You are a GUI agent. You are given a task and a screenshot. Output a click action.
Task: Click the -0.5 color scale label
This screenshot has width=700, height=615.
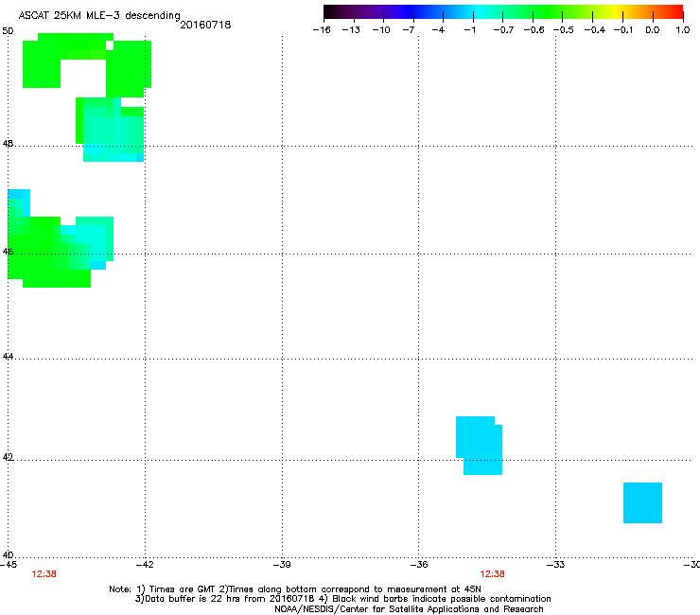[564, 30]
